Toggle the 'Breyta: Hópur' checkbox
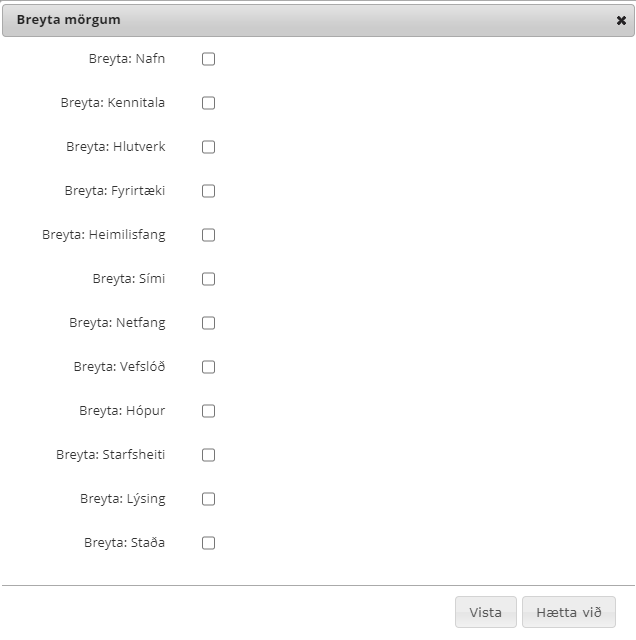This screenshot has height=640, width=636. point(208,411)
